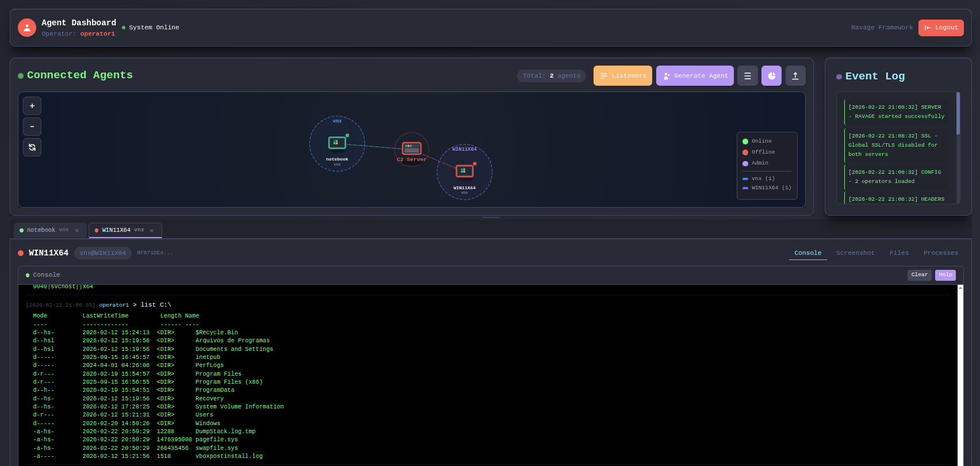Click the vnx@WIN11X64 badge
Screen dimensions: 980x466
(x=103, y=253)
